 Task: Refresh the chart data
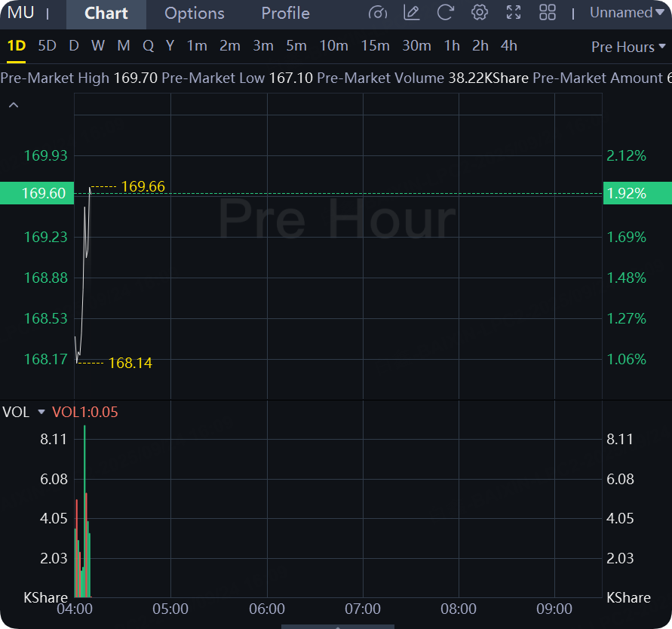point(445,13)
